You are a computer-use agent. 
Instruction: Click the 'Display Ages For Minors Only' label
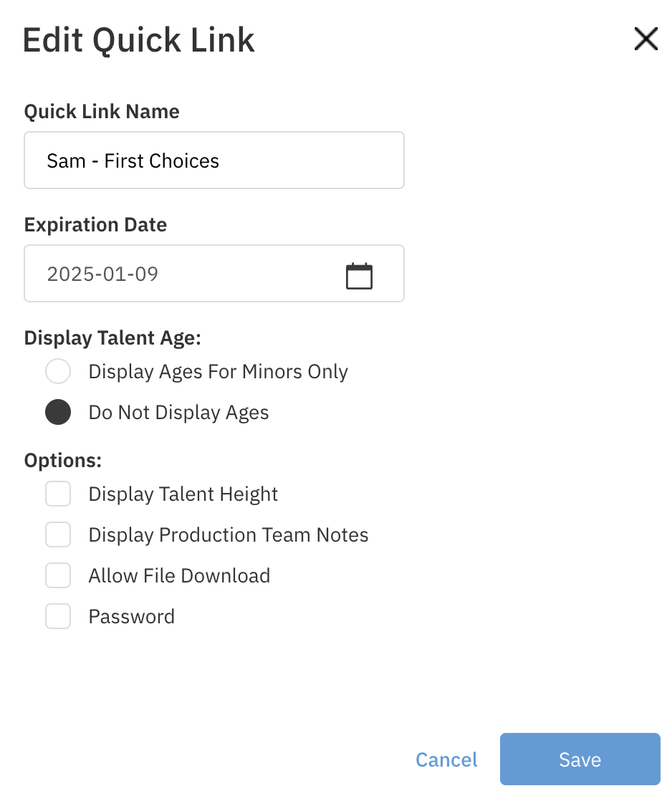218,372
